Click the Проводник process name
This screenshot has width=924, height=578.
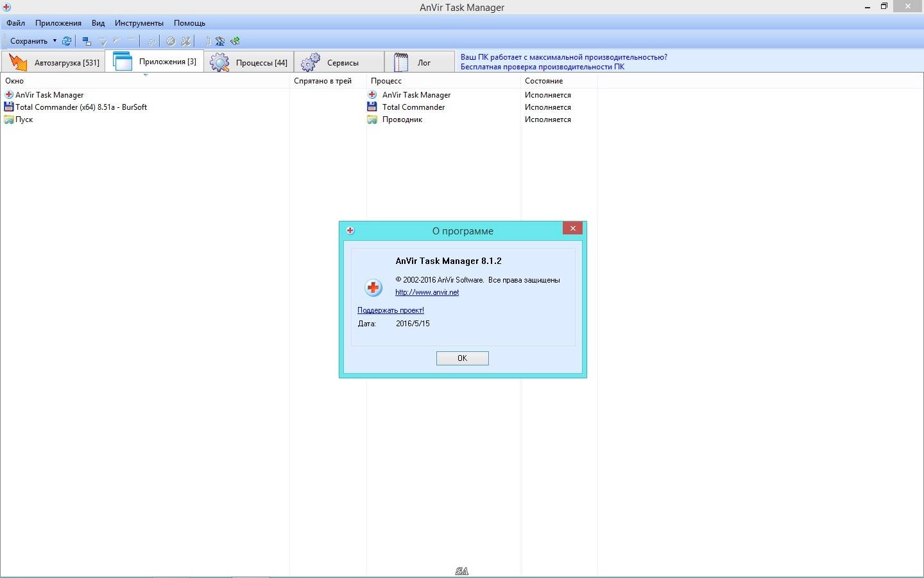click(402, 119)
